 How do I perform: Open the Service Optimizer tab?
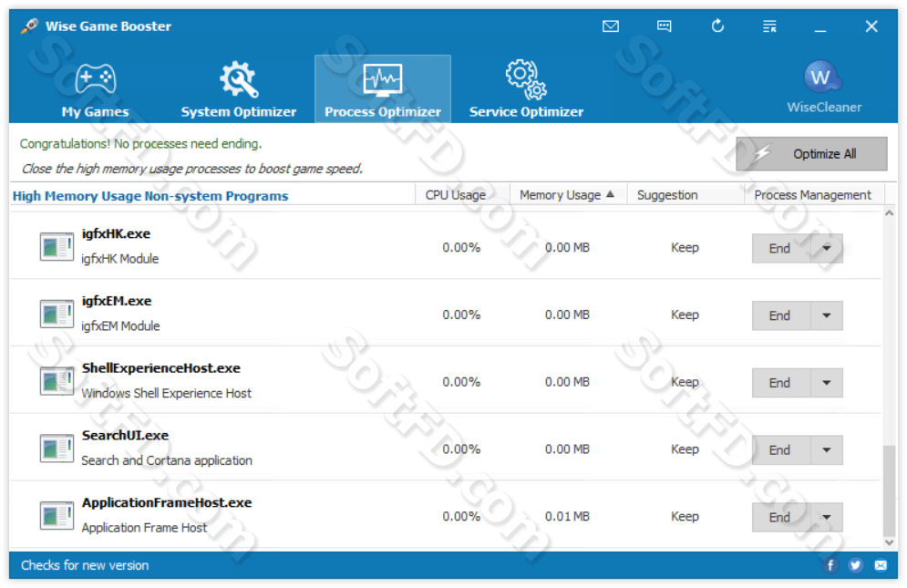pyautogui.click(x=526, y=89)
